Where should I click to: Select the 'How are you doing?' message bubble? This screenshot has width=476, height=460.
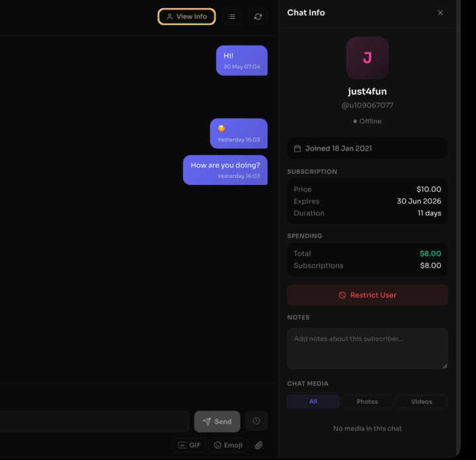[225, 170]
